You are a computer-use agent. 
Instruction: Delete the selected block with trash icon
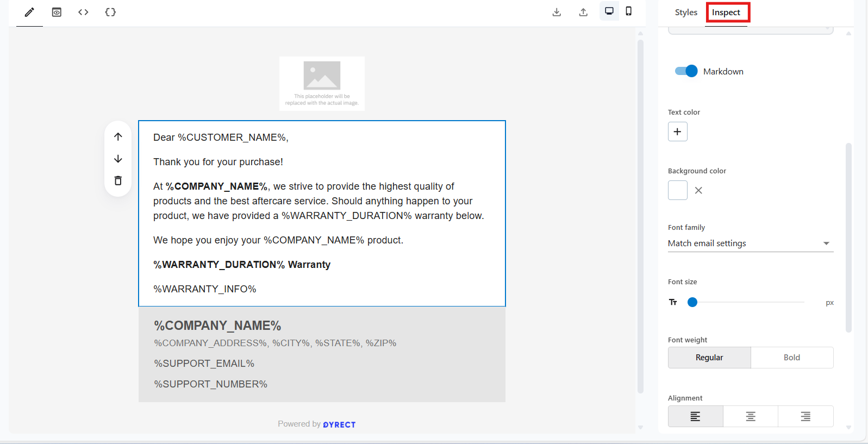coord(118,180)
